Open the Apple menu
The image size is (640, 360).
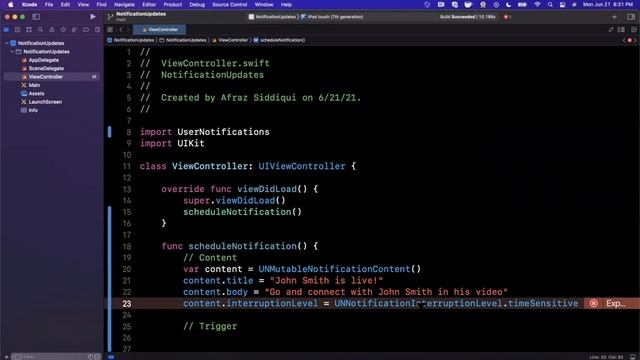pyautogui.click(x=11, y=4)
